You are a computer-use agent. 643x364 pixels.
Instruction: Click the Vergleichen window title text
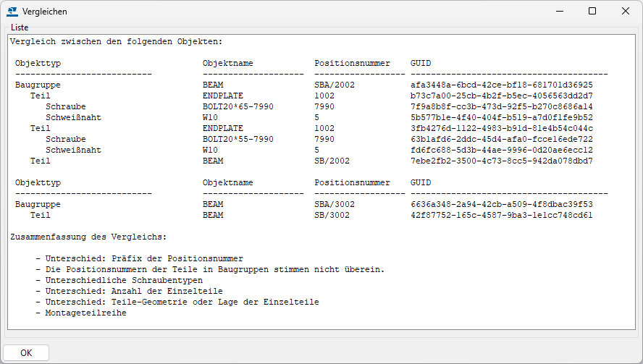tap(45, 12)
